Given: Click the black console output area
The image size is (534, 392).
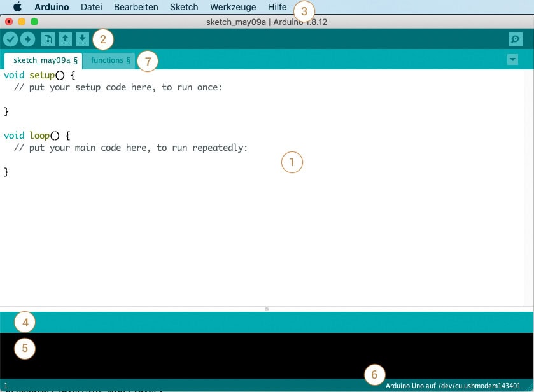Looking at the screenshot, I should click(x=267, y=356).
